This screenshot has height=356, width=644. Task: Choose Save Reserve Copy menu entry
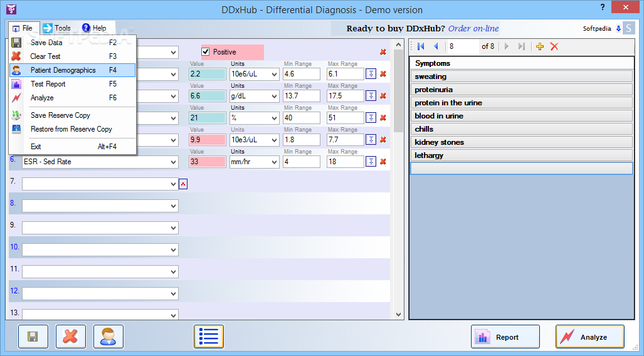pyautogui.click(x=73, y=115)
